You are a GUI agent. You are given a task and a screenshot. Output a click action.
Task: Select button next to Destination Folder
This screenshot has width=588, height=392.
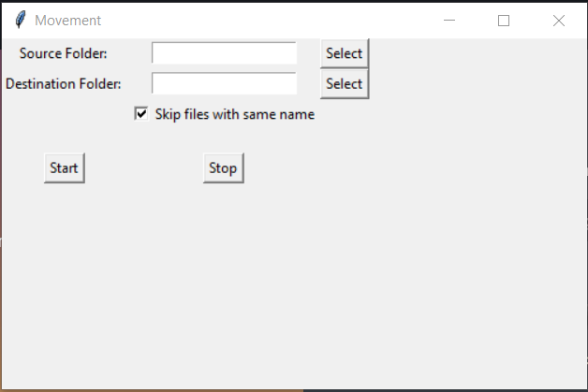click(x=345, y=83)
